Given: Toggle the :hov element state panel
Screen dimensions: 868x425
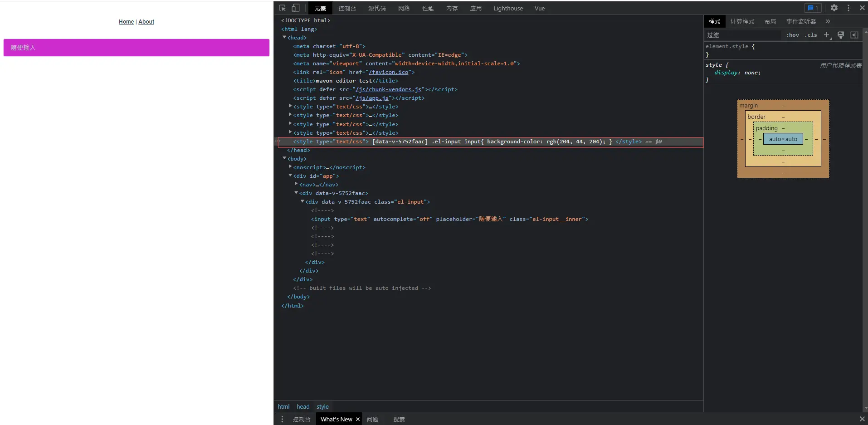Looking at the screenshot, I should click(792, 35).
